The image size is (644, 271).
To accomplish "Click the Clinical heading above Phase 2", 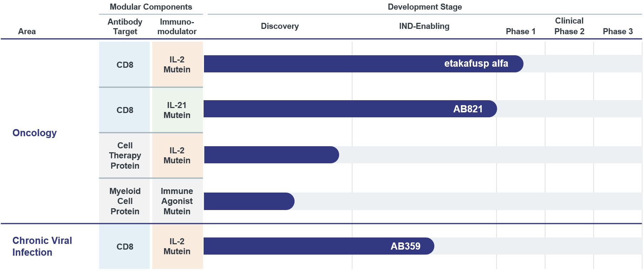I will coord(569,21).
